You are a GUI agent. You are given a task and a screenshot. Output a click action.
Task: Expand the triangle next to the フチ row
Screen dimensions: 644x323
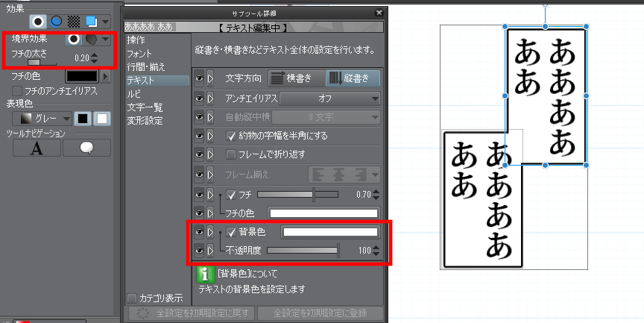pos(210,195)
